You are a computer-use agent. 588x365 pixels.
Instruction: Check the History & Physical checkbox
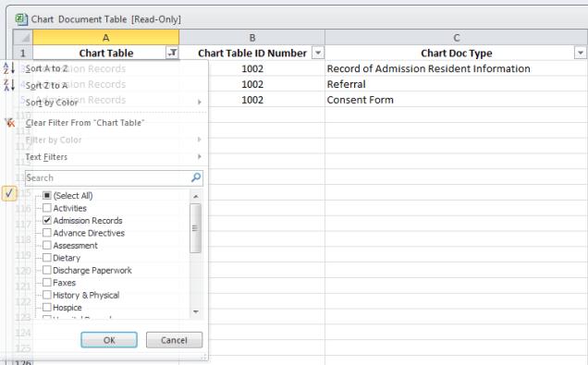click(47, 295)
